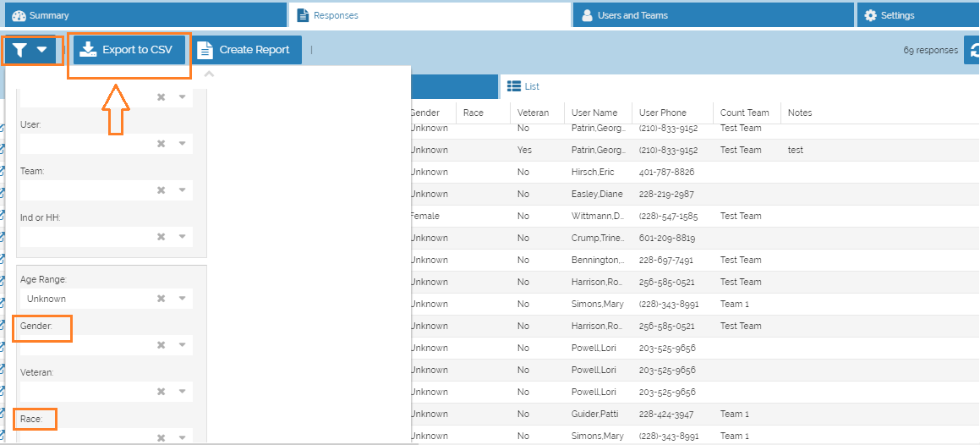Viewport: 980px width, 445px height.
Task: Clear the Gender filter with X icon
Action: (x=161, y=345)
